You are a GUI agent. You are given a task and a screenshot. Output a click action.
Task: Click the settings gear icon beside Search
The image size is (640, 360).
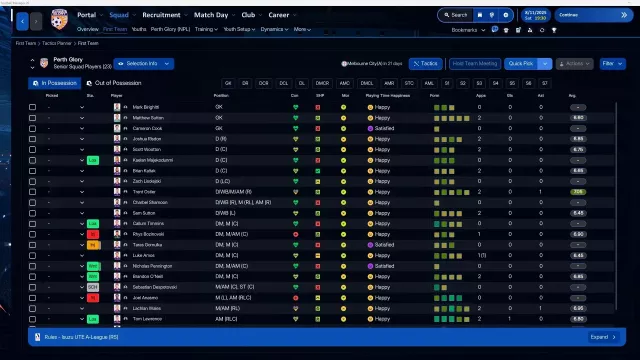pyautogui.click(x=506, y=15)
